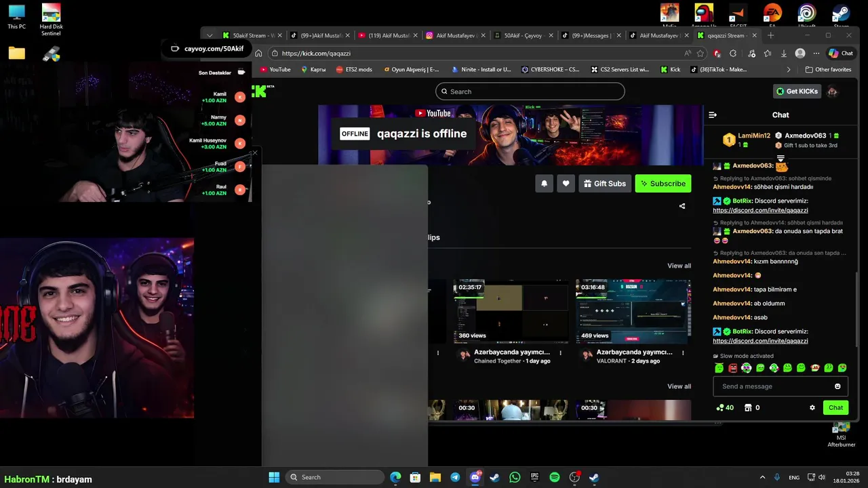This screenshot has width=868, height=488.
Task: Open the first Discord invite link in chat
Action: 760,211
